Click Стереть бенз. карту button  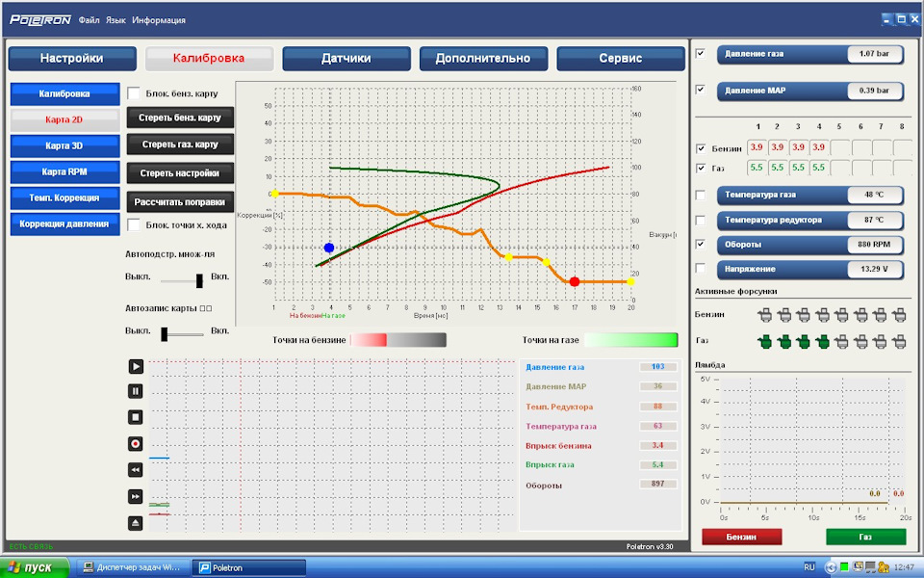[x=180, y=118]
